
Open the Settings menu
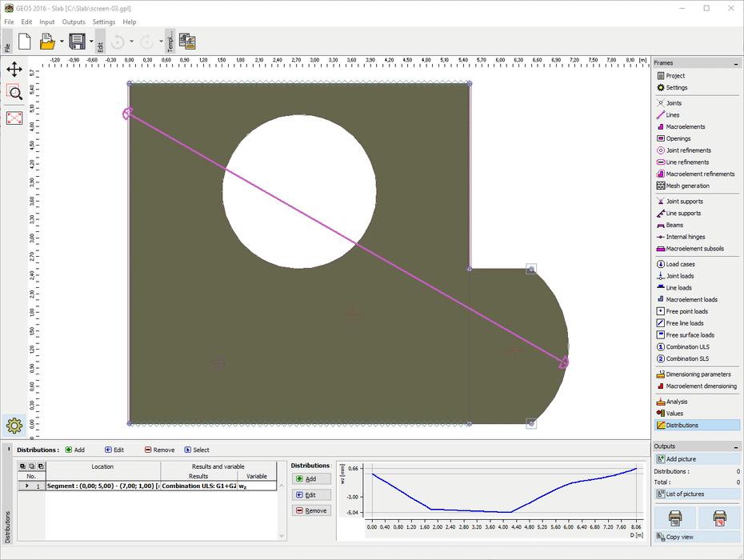point(103,22)
